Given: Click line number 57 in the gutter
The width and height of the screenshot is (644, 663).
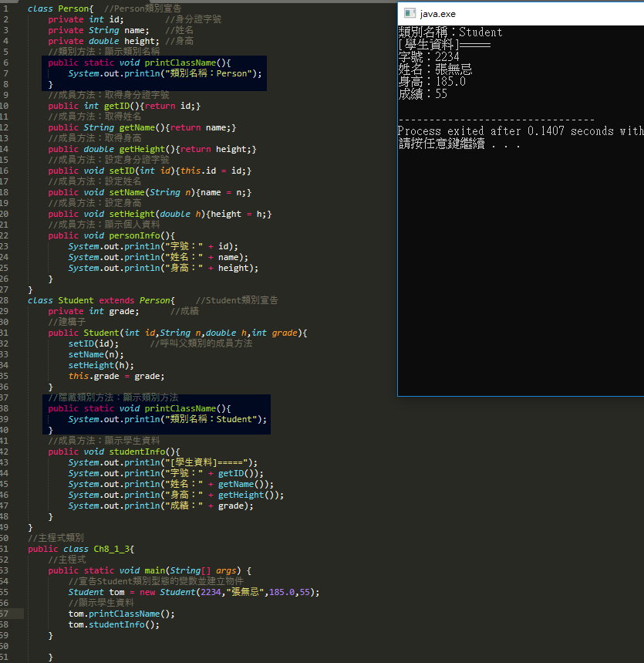Looking at the screenshot, I should [x=5, y=614].
